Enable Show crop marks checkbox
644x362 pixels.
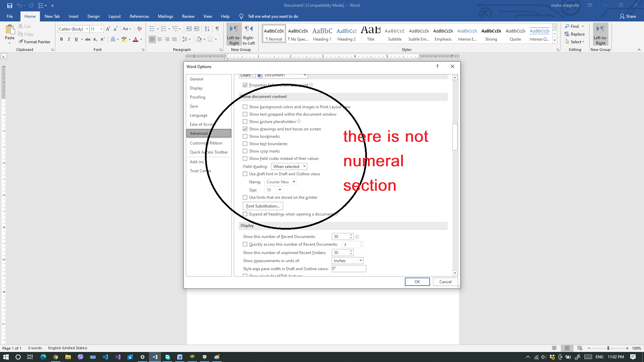tap(245, 151)
